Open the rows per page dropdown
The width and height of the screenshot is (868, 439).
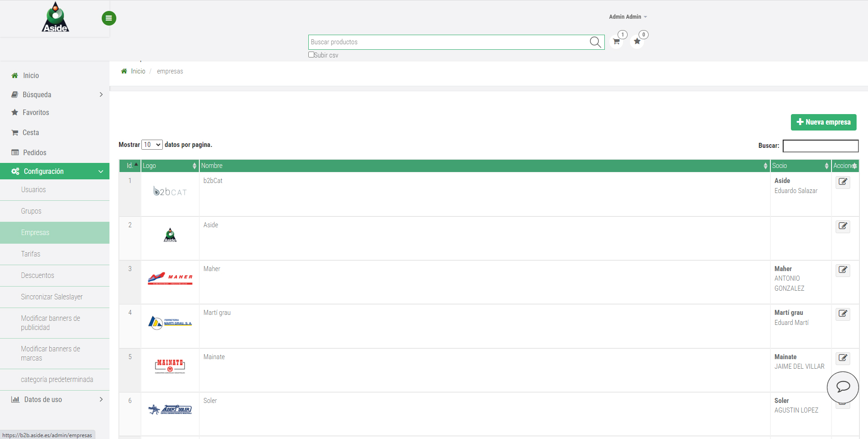click(152, 145)
